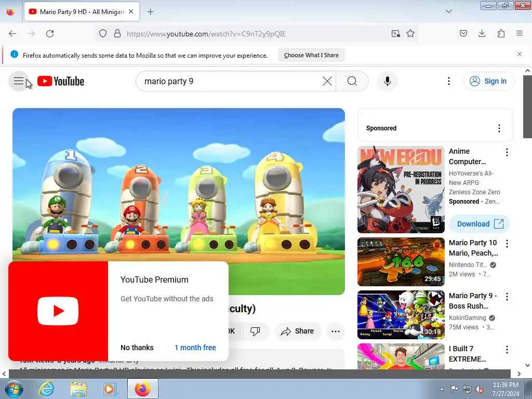Click the Firefox taskbar button
532x399 pixels.
[143, 389]
